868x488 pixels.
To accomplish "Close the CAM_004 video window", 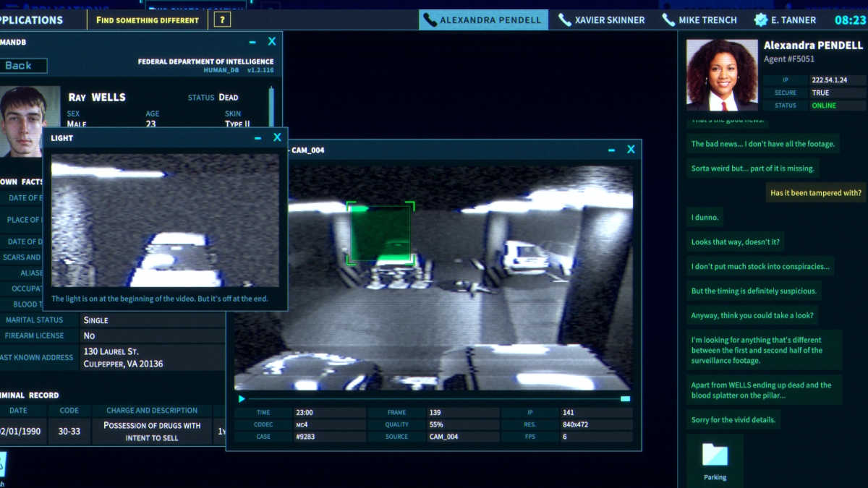I will tap(631, 150).
